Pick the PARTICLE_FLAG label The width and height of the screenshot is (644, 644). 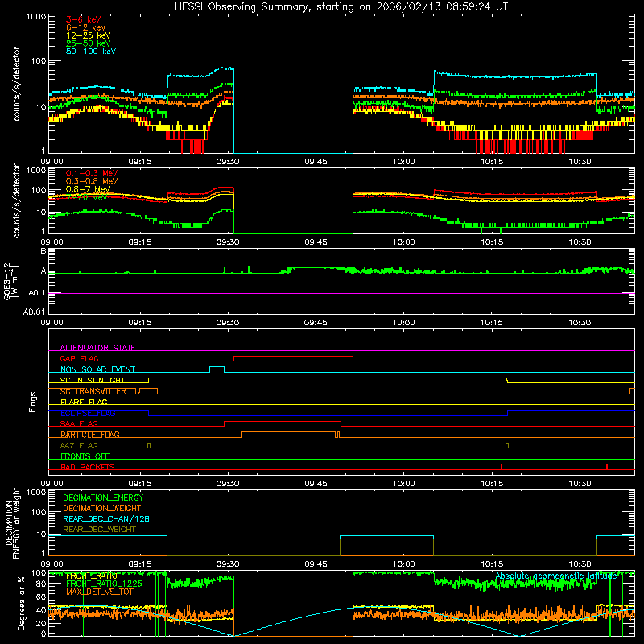[x=90, y=435]
